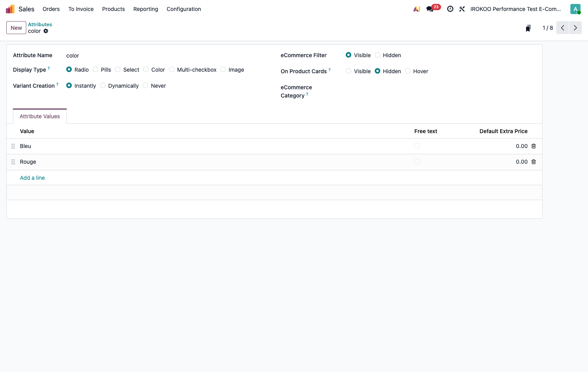
Task: Set variant creation to Never
Action: click(145, 85)
